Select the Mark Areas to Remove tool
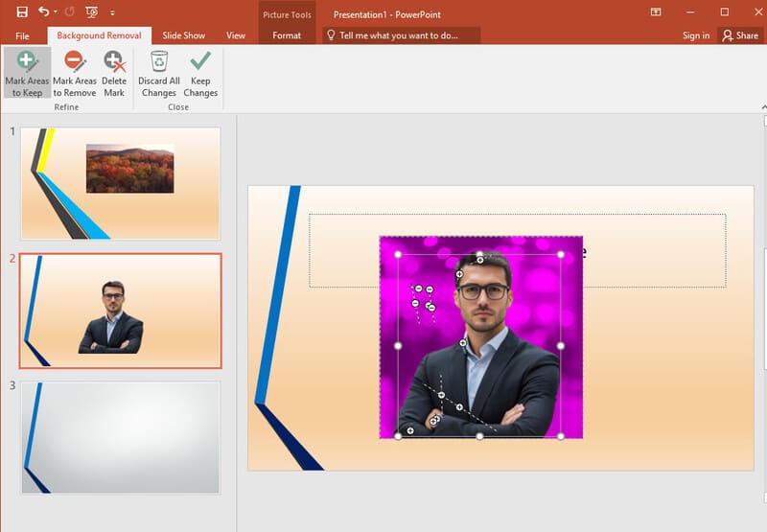 [75, 74]
